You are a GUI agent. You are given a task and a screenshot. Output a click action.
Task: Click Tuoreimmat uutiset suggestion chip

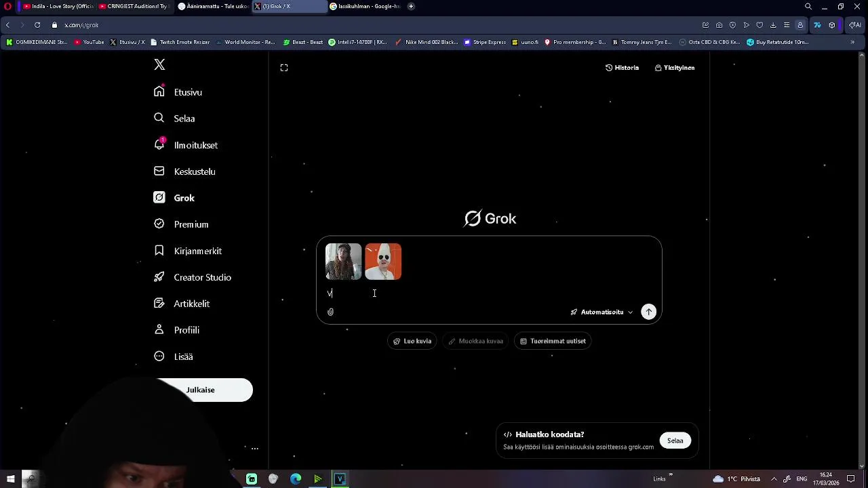[x=553, y=341]
